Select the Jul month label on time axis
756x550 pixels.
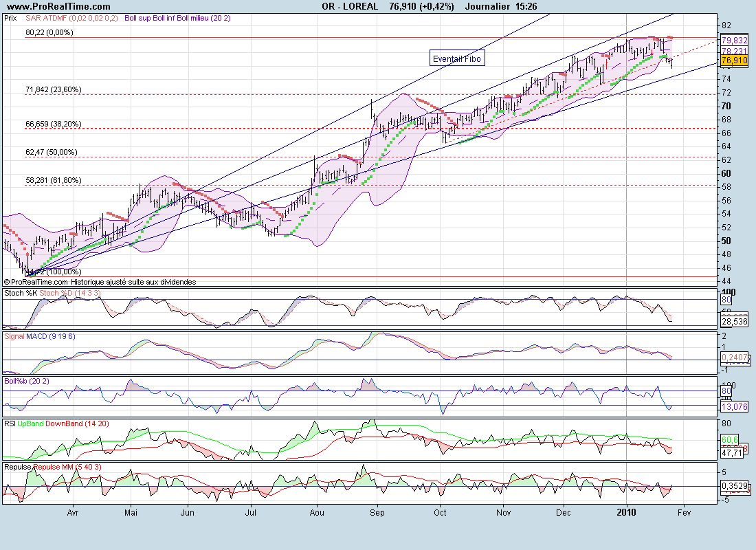[x=251, y=512]
